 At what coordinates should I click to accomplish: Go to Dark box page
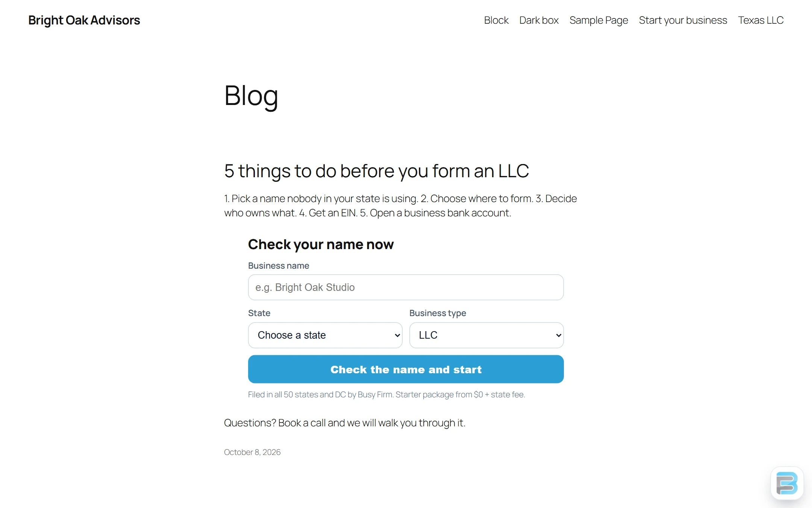[539, 20]
